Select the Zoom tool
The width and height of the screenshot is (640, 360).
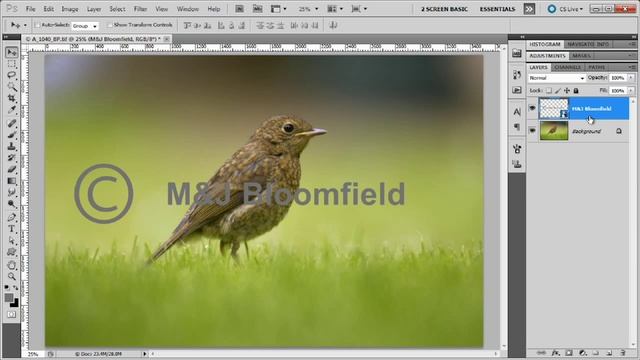click(x=11, y=276)
